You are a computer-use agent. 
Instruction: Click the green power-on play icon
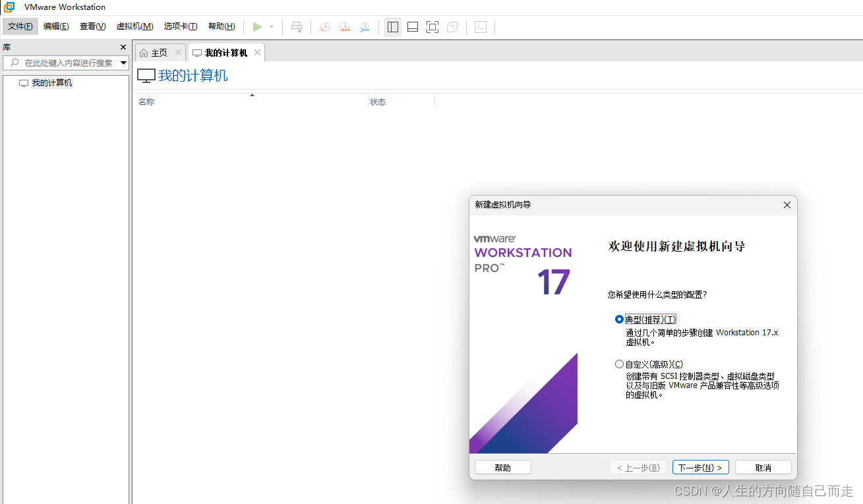point(258,27)
